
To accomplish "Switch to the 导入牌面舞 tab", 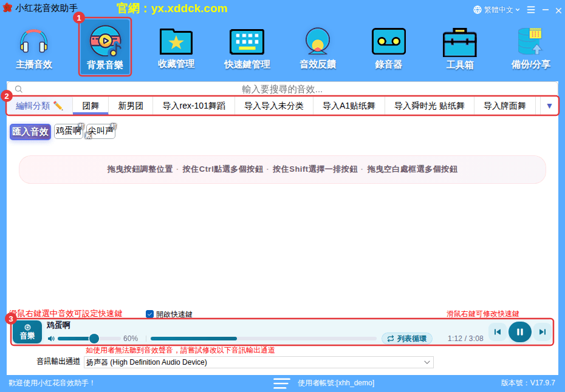I will click(x=504, y=106).
